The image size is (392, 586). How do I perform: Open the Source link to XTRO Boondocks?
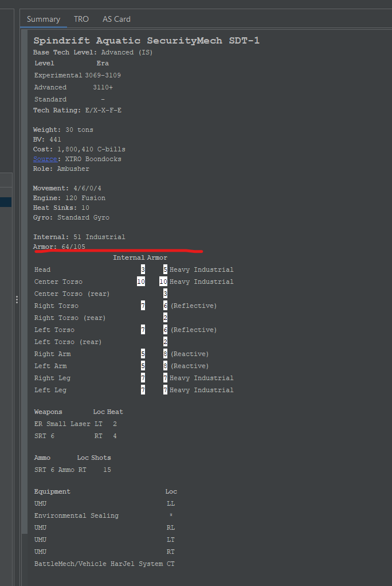tap(44, 159)
